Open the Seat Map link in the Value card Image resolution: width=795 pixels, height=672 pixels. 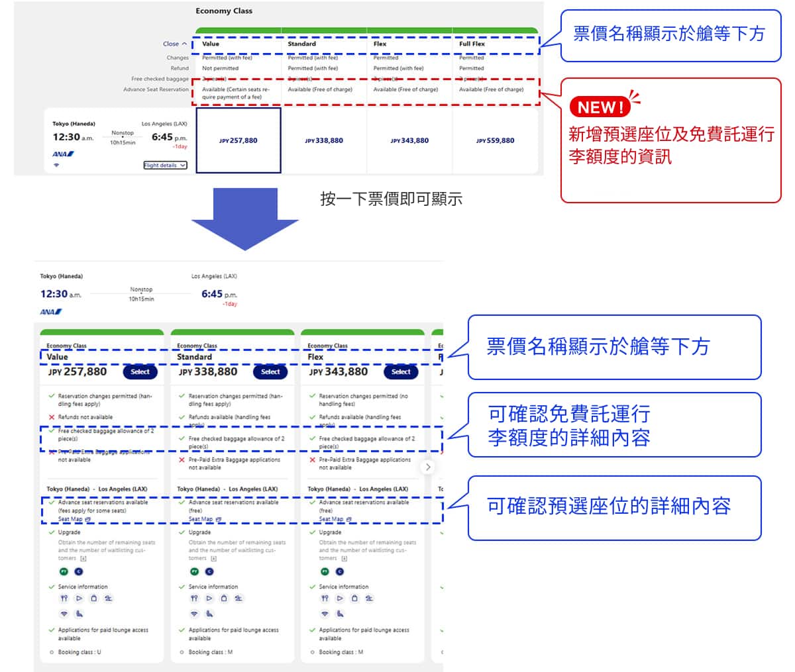tap(74, 519)
